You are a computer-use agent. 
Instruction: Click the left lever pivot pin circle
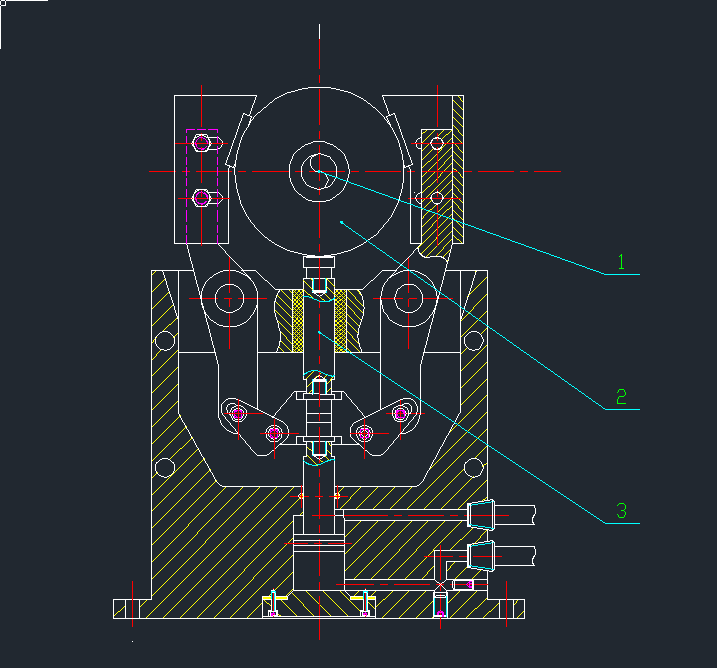click(x=230, y=298)
